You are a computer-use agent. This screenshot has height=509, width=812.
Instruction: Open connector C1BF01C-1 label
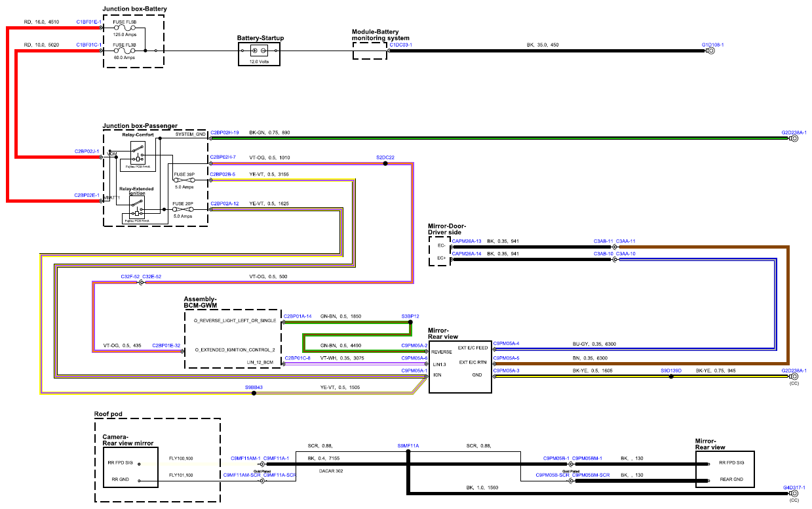[x=88, y=45]
